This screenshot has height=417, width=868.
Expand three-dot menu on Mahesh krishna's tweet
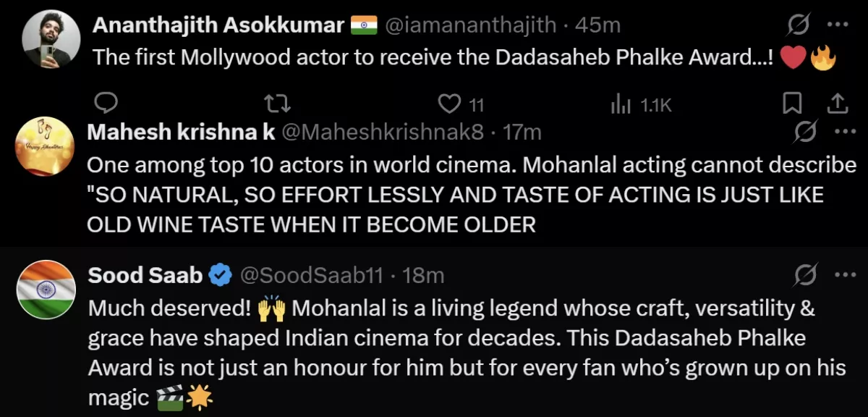click(844, 132)
